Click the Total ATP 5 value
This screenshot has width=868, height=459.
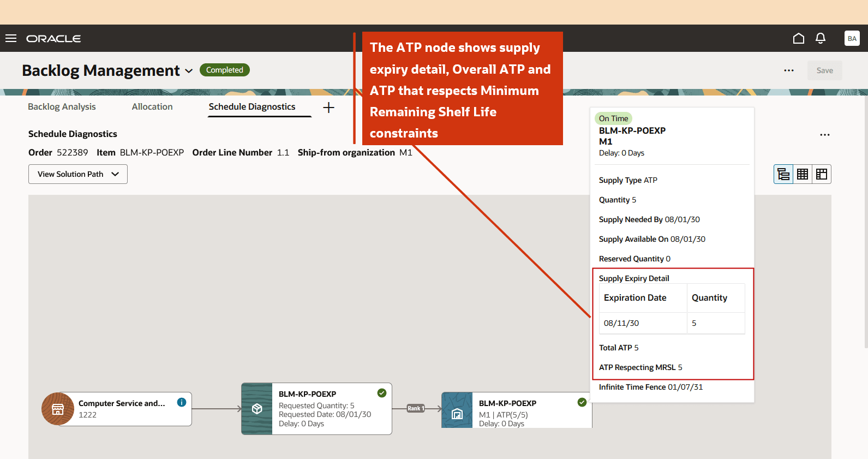(x=619, y=348)
